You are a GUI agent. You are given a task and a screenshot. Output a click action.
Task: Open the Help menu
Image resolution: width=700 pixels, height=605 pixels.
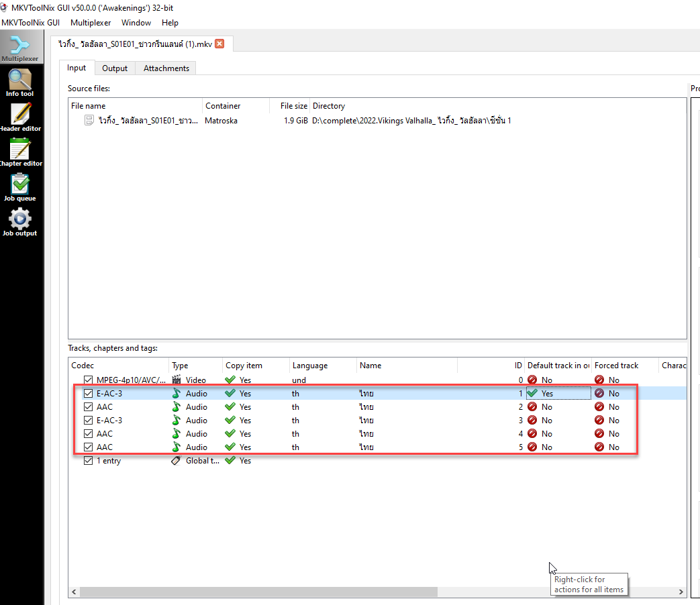[x=170, y=23]
